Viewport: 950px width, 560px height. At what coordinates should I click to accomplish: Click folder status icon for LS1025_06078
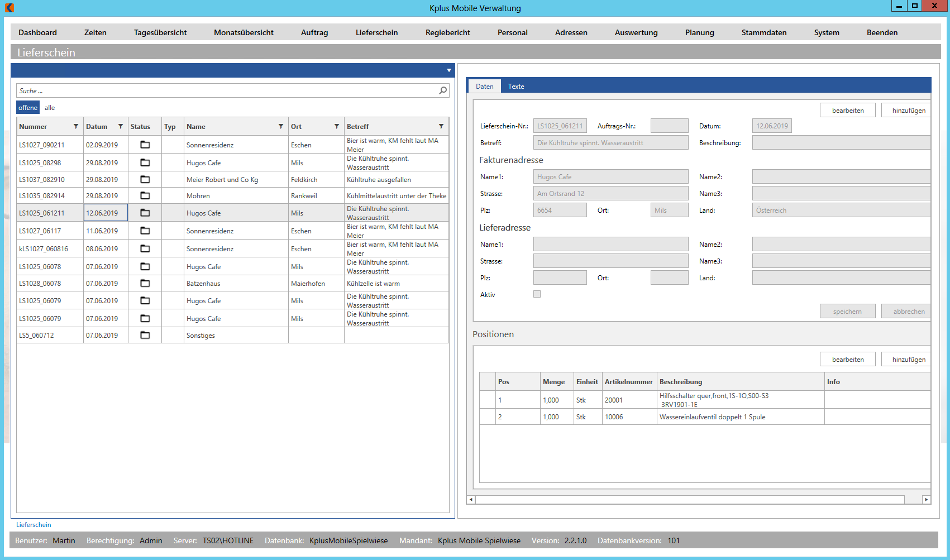[x=145, y=266]
